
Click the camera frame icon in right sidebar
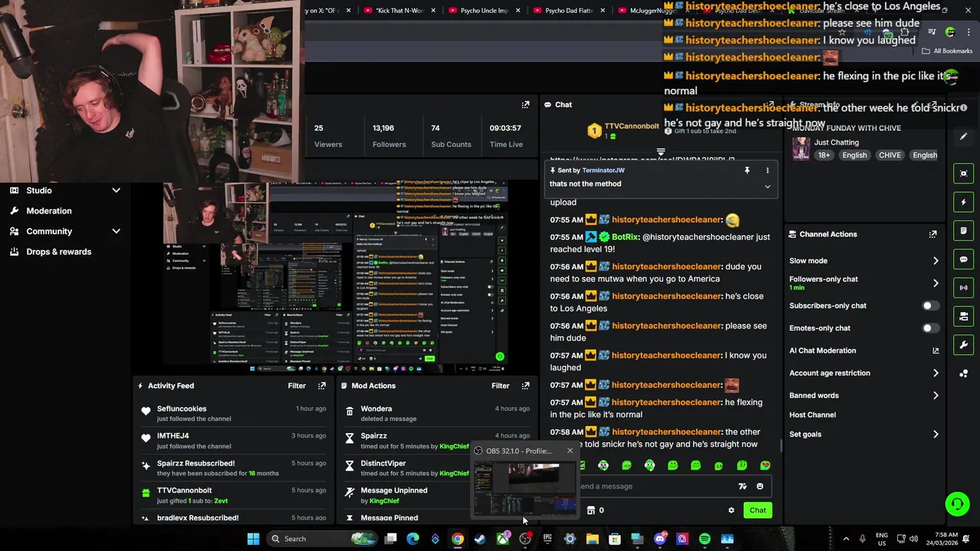point(964,174)
